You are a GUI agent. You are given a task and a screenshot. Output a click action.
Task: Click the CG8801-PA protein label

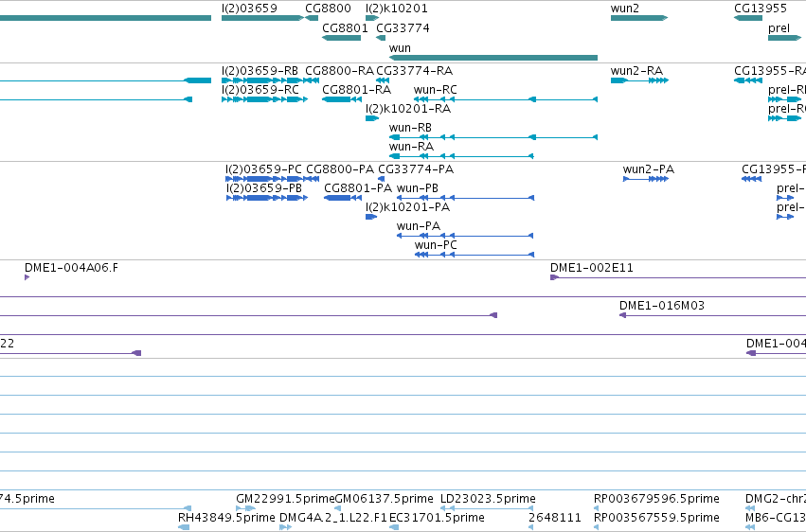(358, 188)
